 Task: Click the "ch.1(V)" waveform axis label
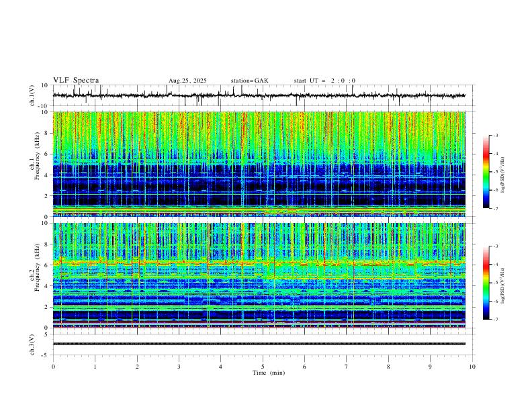click(32, 95)
